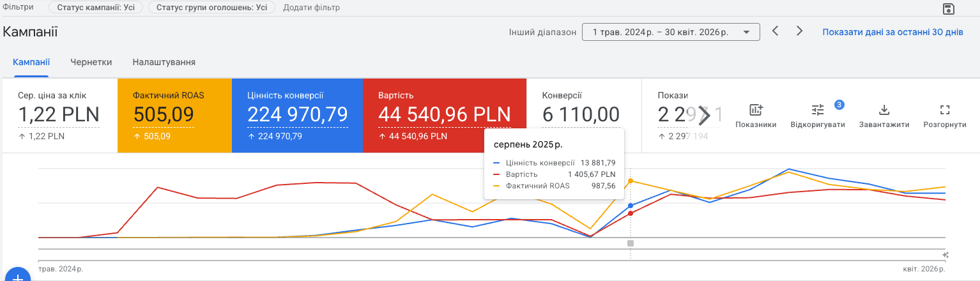Show next scorecard metrics chevron

click(x=704, y=115)
